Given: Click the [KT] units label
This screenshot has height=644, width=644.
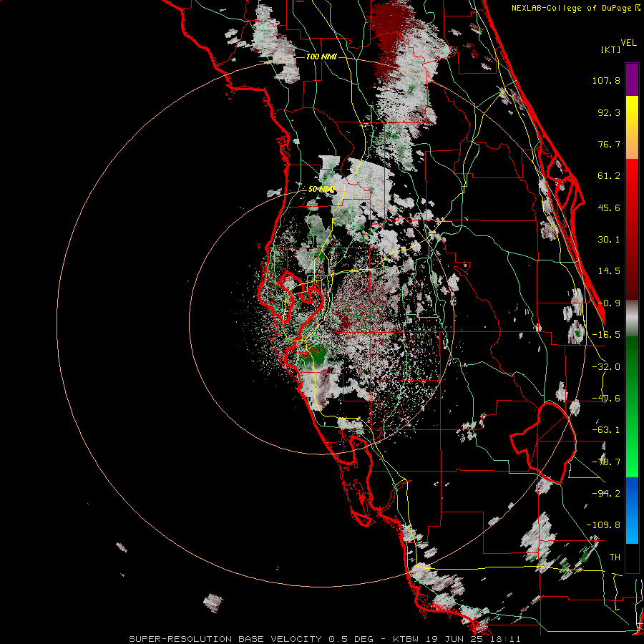Looking at the screenshot, I should point(610,49).
